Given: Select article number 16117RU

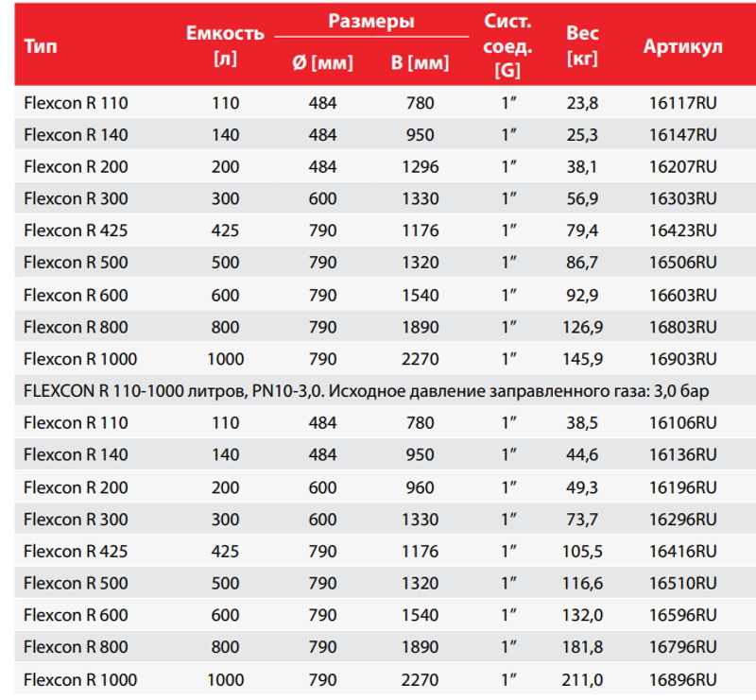Looking at the screenshot, I should pyautogui.click(x=683, y=103).
